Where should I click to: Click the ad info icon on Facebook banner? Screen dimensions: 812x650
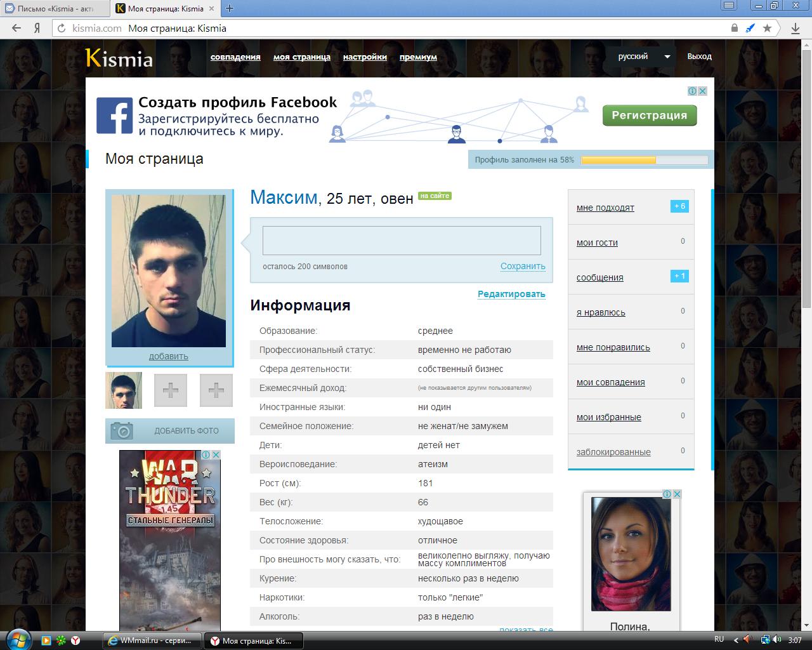click(x=693, y=91)
